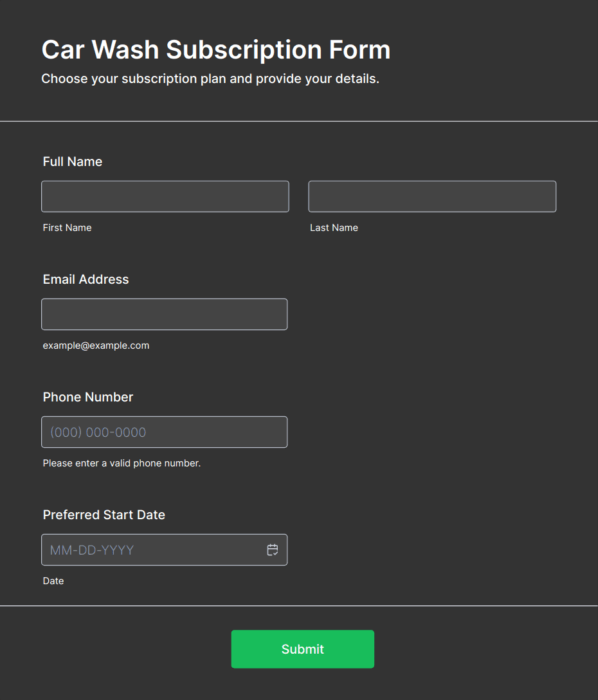Click the example@example.com hint text
Viewport: 598px width, 700px height.
tap(96, 345)
